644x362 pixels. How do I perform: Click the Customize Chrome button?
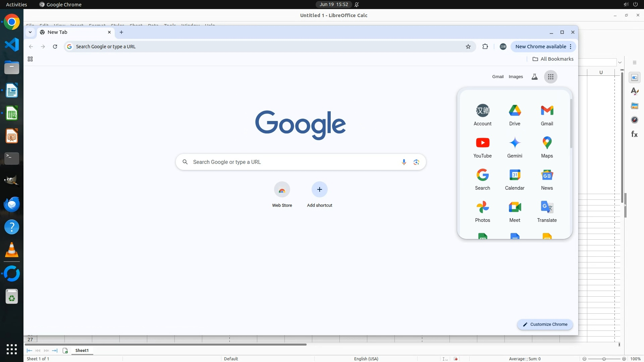click(545, 324)
